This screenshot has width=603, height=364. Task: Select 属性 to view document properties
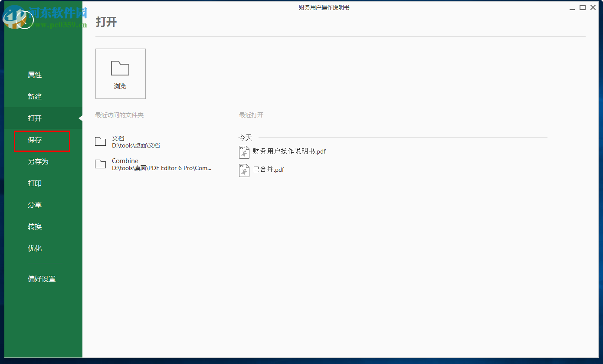pyautogui.click(x=35, y=75)
